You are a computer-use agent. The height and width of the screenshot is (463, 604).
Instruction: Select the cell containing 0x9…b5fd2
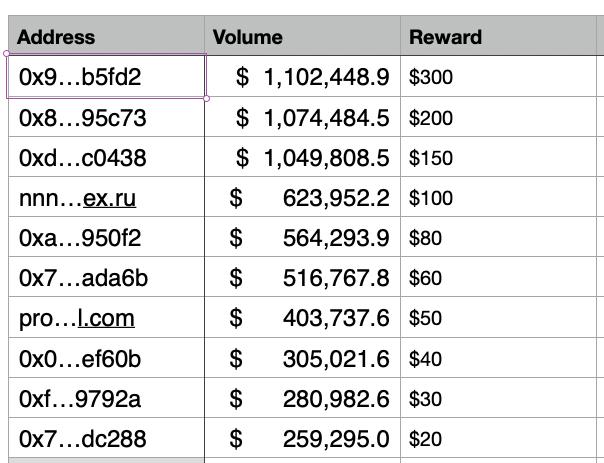coord(106,76)
